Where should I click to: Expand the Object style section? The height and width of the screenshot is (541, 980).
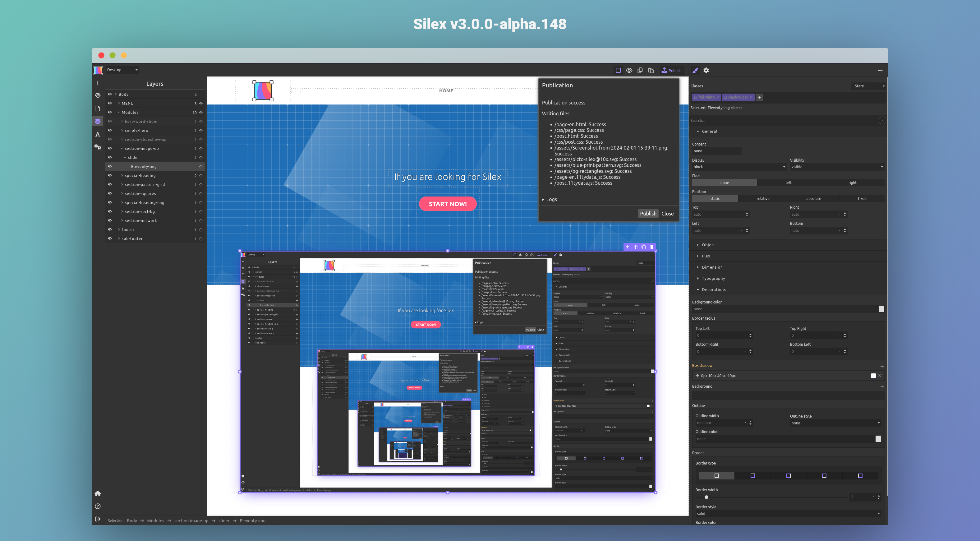click(708, 245)
